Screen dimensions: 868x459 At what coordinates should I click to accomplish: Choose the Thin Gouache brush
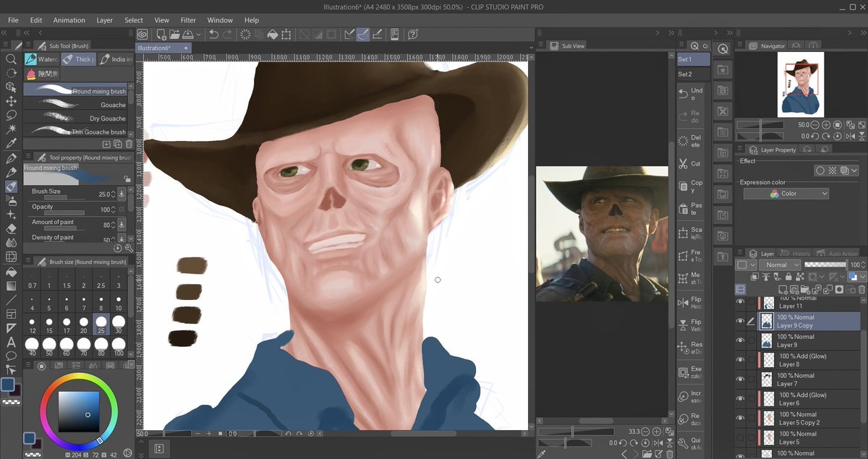75,132
